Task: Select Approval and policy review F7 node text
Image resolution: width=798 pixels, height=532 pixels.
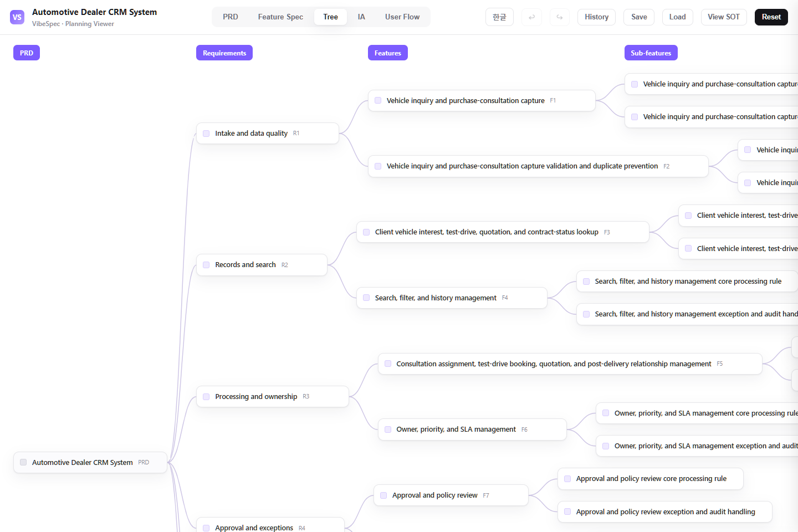Action: pyautogui.click(x=434, y=495)
